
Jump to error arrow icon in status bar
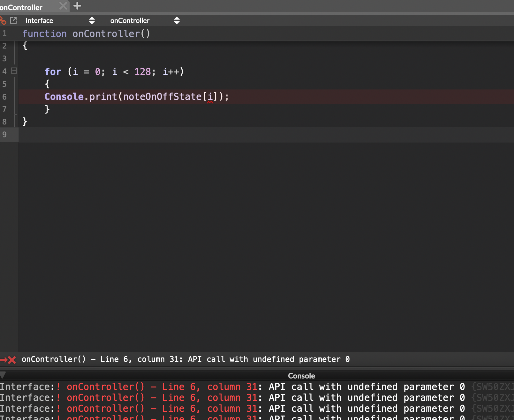click(x=4, y=360)
